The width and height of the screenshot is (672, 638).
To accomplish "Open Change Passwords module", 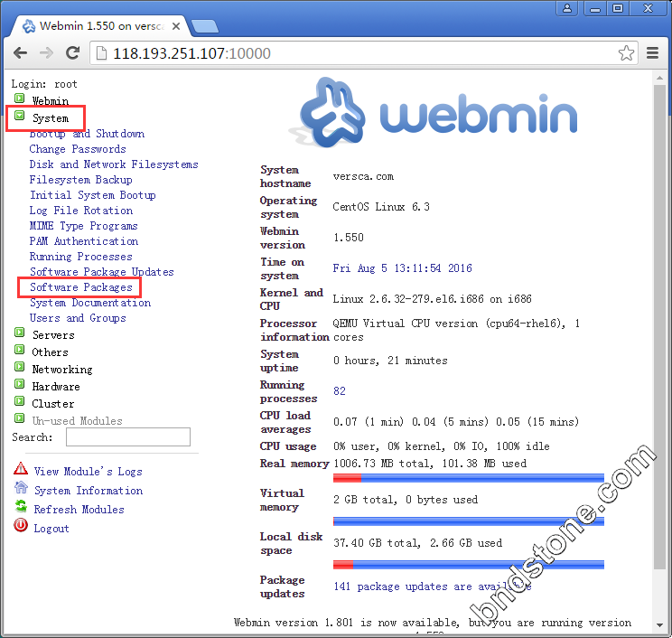I will tap(78, 149).
